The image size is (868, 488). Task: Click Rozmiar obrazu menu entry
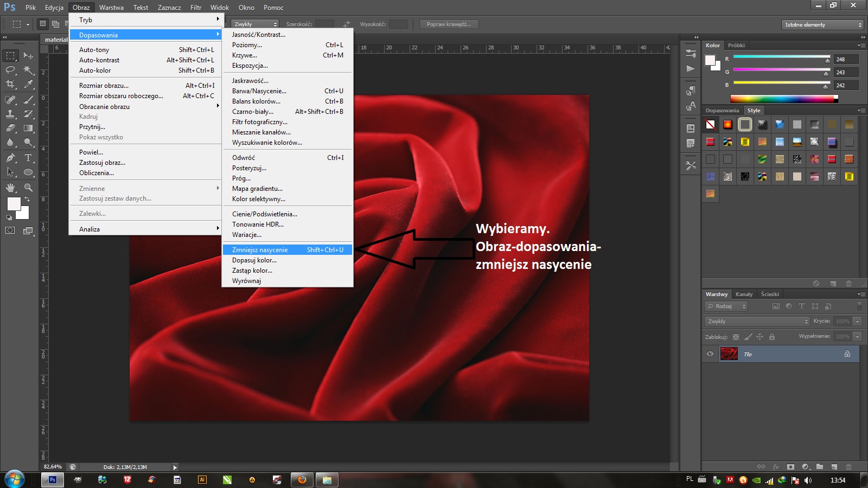[145, 86]
